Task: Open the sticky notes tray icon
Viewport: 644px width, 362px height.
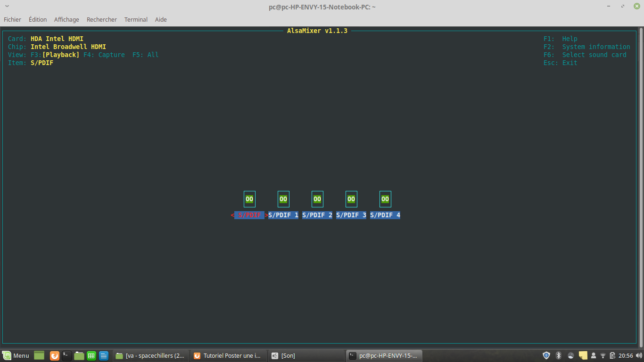Action: 583,355
